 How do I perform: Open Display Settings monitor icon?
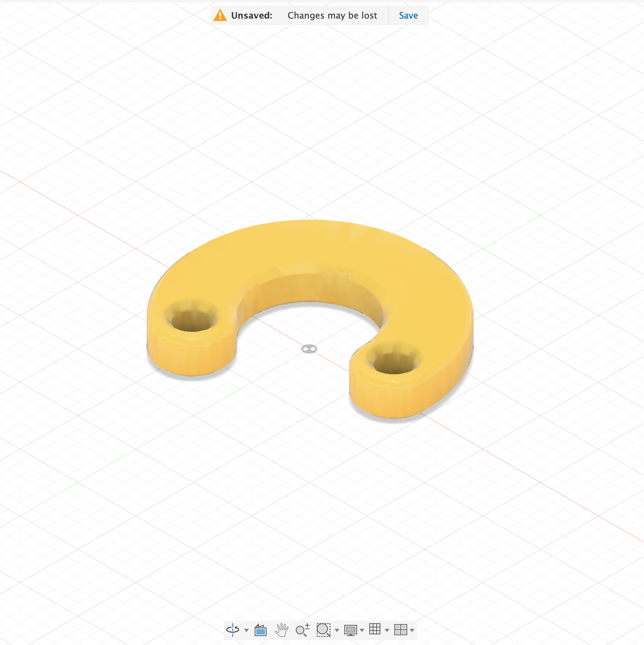[x=350, y=630]
